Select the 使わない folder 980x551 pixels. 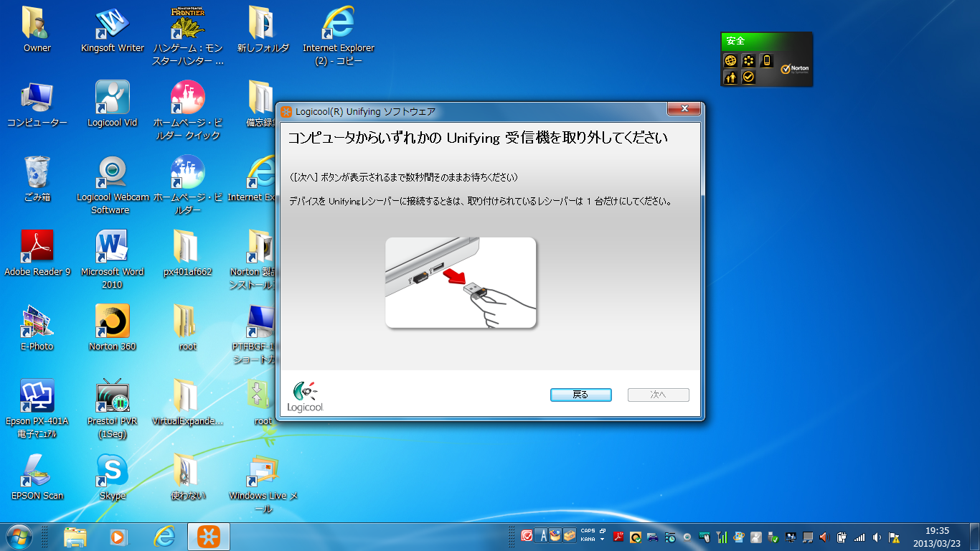coord(188,478)
